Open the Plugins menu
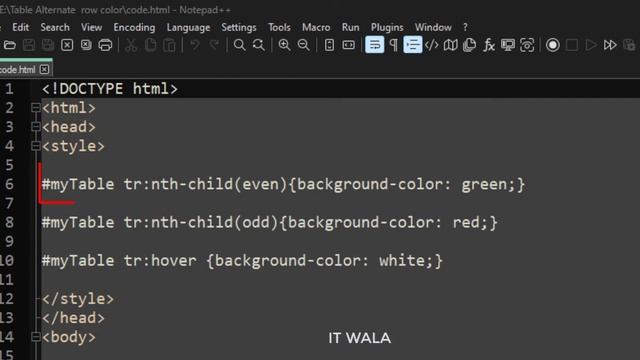Viewport: 640px width, 360px height. tap(387, 27)
